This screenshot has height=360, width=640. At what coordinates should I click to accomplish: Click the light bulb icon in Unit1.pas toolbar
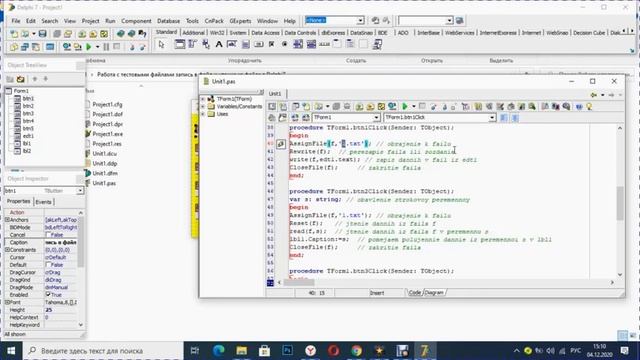589,107
